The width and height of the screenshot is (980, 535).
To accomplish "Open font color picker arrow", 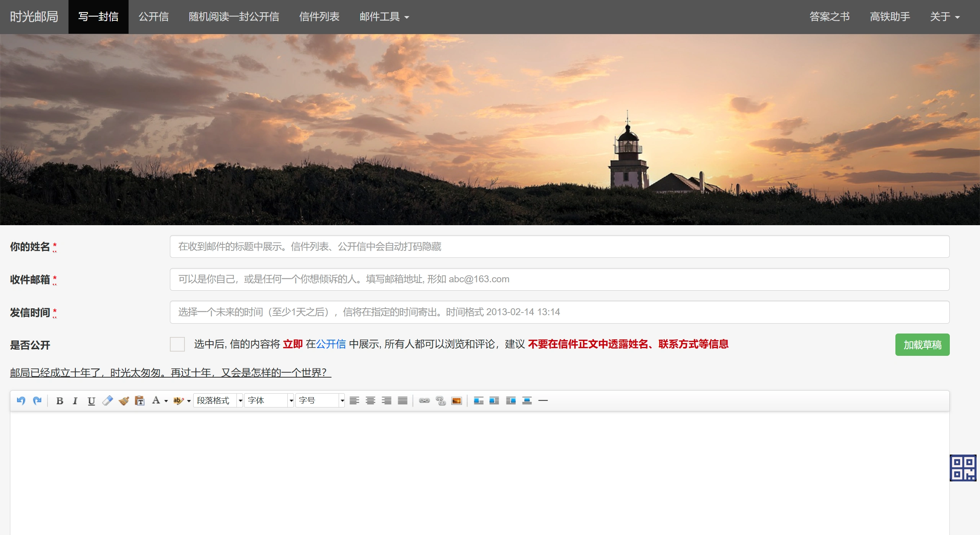I will (x=166, y=401).
